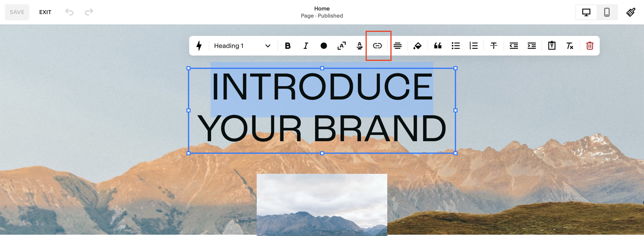This screenshot has width=644, height=236.
Task: Click the Home page title
Action: [x=322, y=8]
